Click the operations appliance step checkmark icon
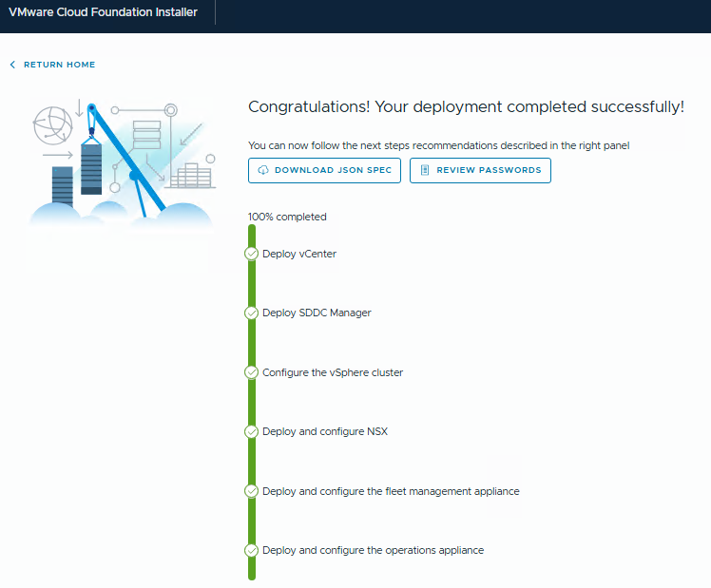711x588 pixels. click(252, 550)
